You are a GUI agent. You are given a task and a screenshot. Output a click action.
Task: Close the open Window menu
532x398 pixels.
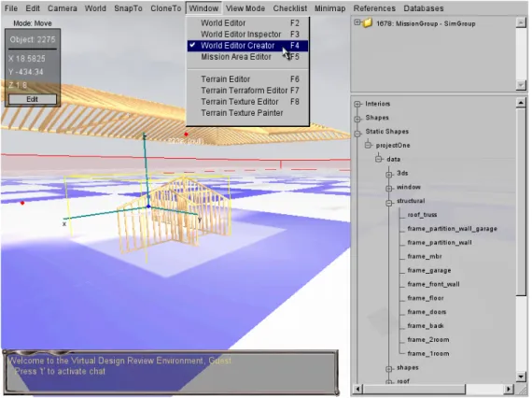point(203,8)
